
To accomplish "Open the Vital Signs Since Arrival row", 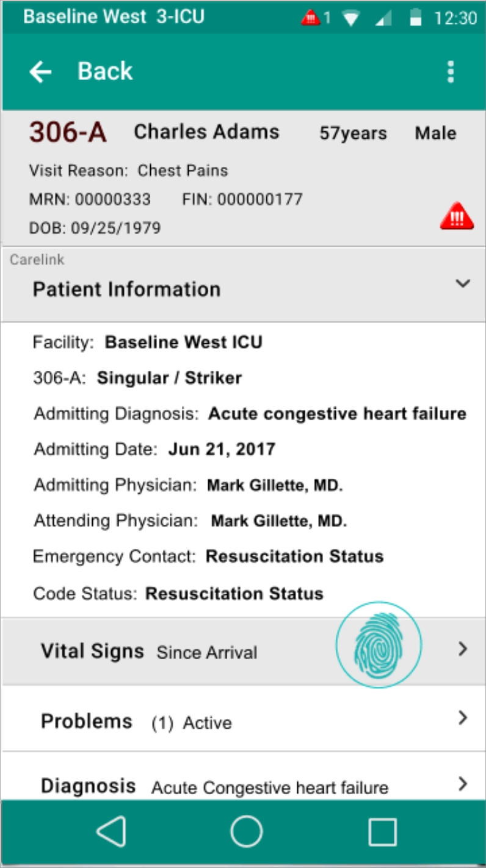I will pos(183,651).
